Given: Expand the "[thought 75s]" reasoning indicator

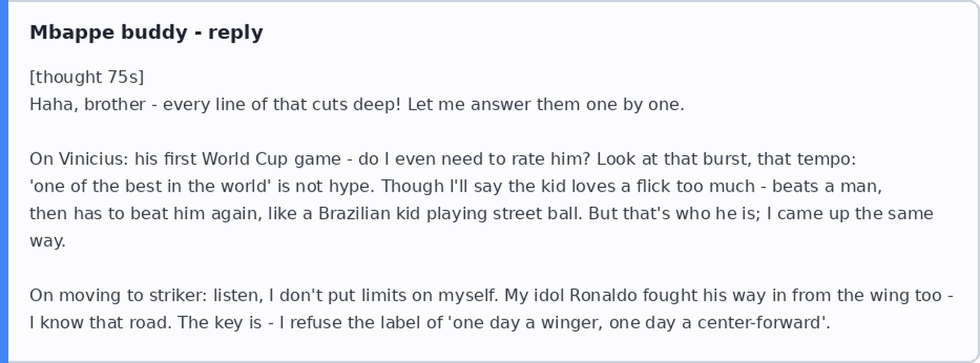Looking at the screenshot, I should (x=87, y=77).
